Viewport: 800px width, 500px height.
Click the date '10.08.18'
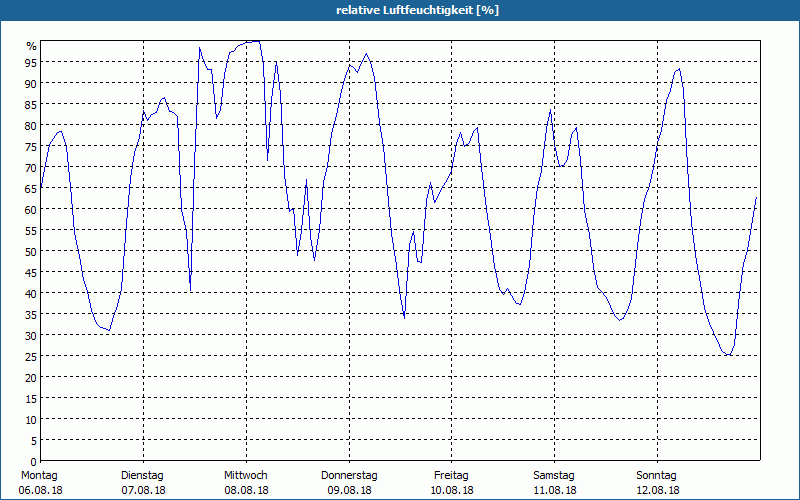[452, 490]
